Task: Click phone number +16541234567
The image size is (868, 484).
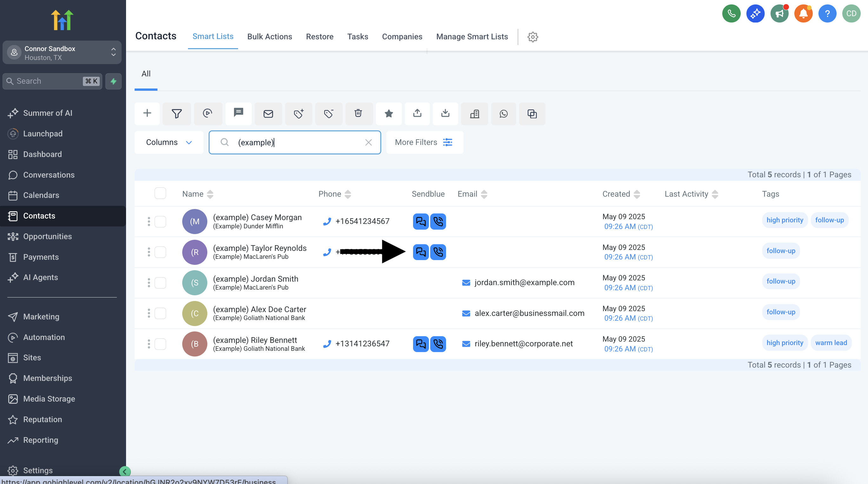Action: tap(362, 221)
